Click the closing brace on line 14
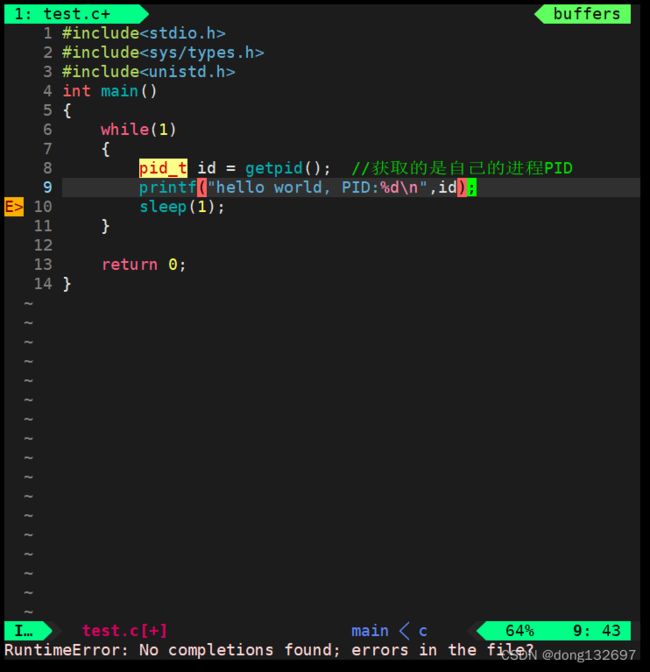Viewport: 650px width, 672px height. [67, 284]
